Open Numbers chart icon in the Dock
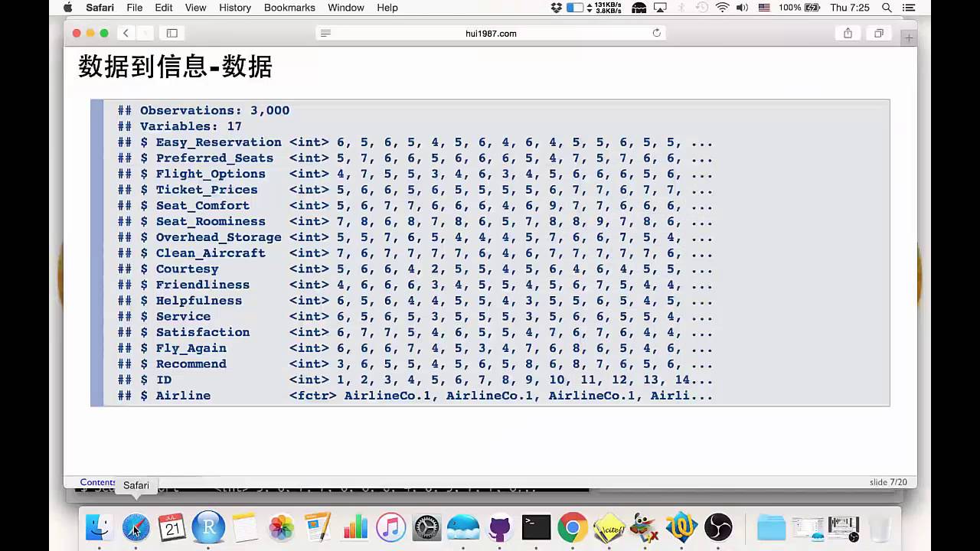This screenshot has width=980, height=551. [x=354, y=527]
